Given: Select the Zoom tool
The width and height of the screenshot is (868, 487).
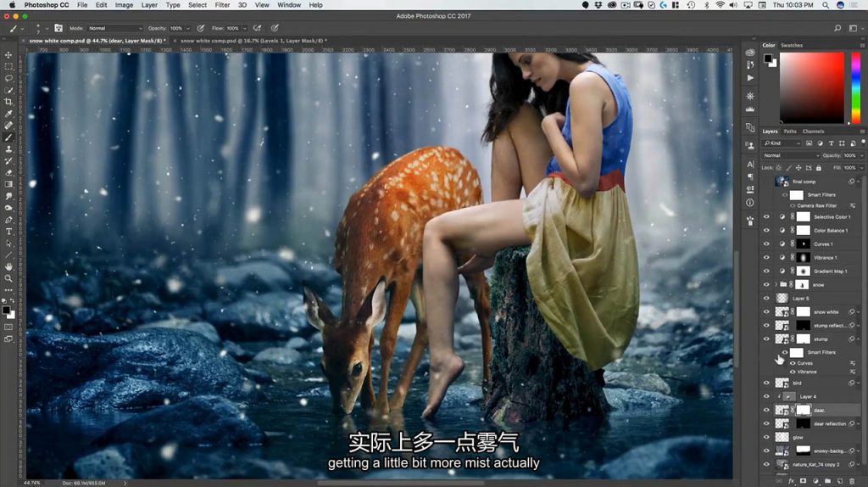Looking at the screenshot, I should pyautogui.click(x=8, y=278).
